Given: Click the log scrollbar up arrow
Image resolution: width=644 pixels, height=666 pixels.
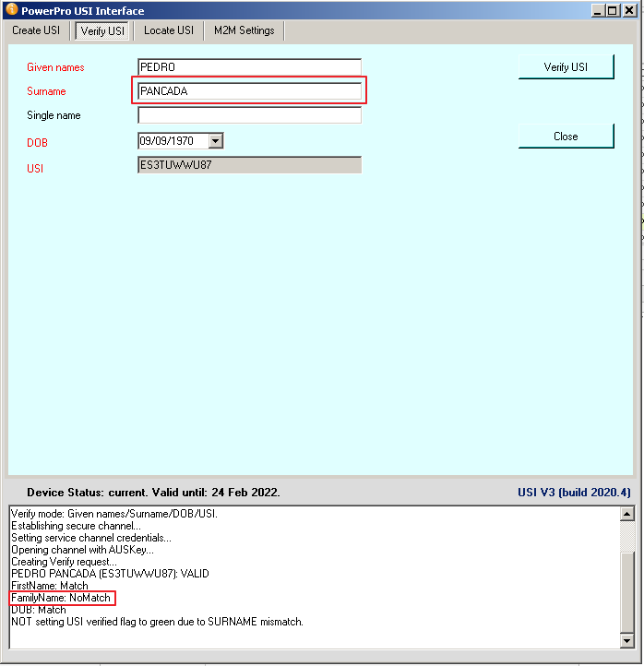Looking at the screenshot, I should 627,514.
